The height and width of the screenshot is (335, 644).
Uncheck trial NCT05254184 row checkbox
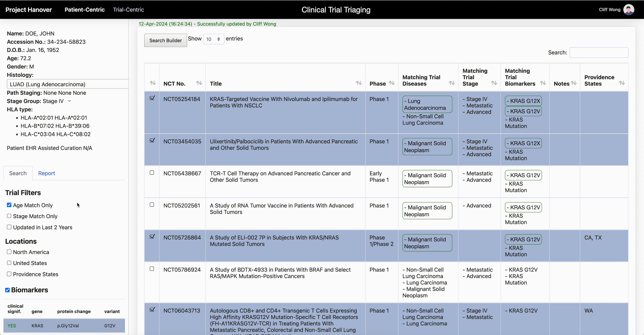tap(152, 98)
